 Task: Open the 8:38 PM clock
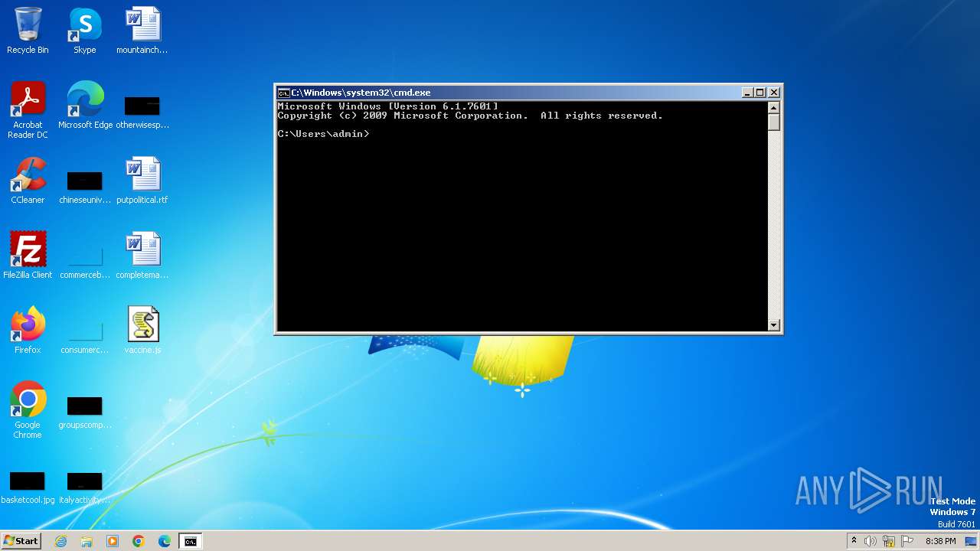940,541
